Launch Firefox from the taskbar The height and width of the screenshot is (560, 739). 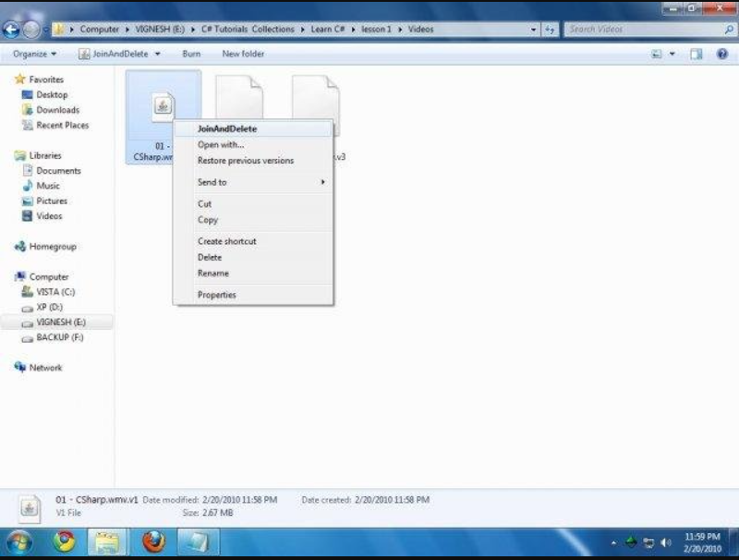[x=153, y=541]
